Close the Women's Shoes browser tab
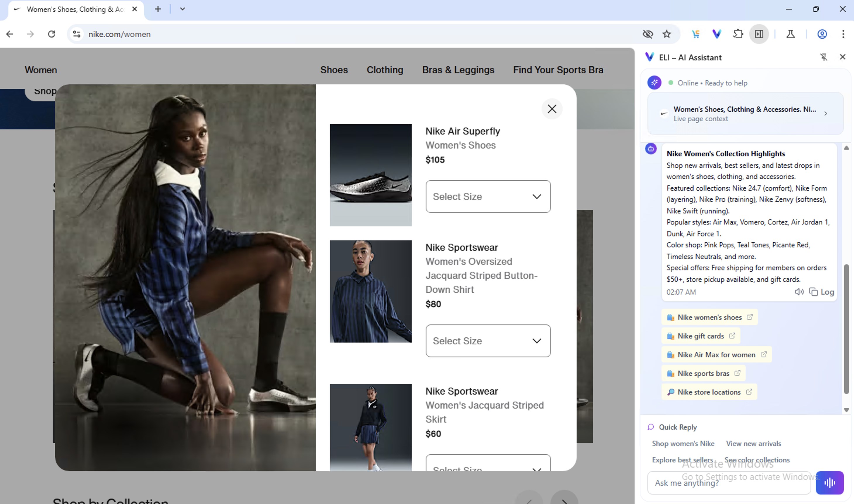This screenshot has height=504, width=854. coord(135,9)
